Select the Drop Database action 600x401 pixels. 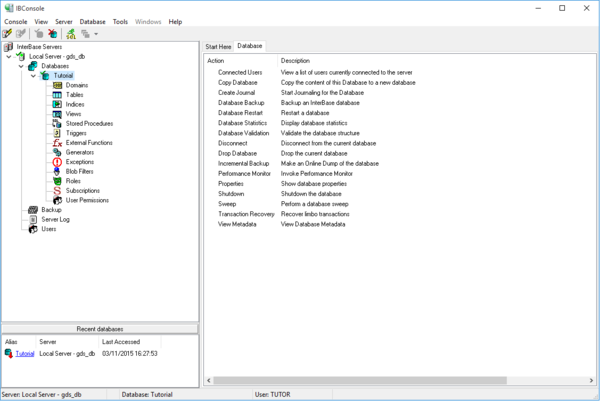click(x=237, y=153)
